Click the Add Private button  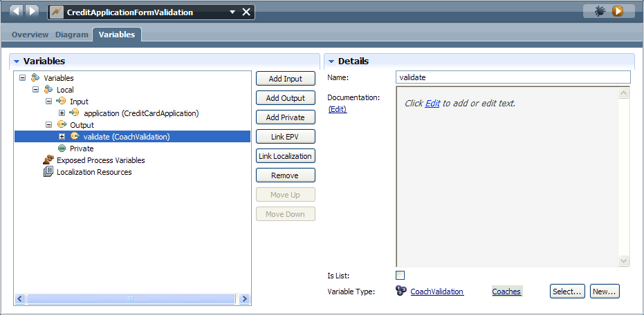coord(286,117)
